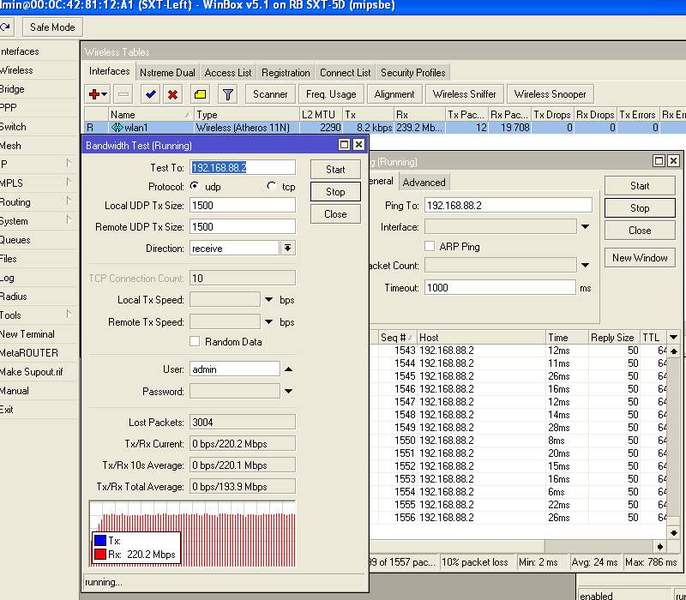Open the ping table column dropdown

(673, 337)
